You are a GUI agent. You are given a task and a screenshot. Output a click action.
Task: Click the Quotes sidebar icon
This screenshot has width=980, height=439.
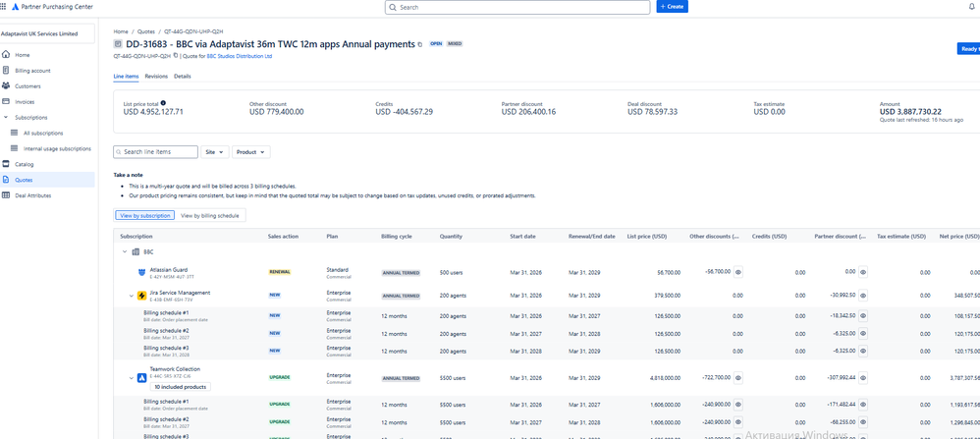coord(6,180)
